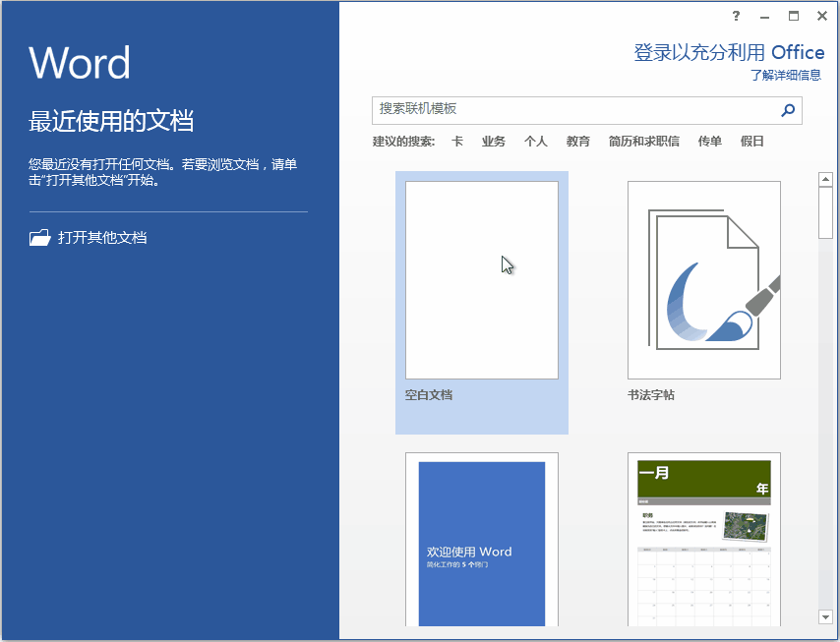Click the 书法字帖 label text
Viewport: 840px width, 642px height.
pos(651,395)
